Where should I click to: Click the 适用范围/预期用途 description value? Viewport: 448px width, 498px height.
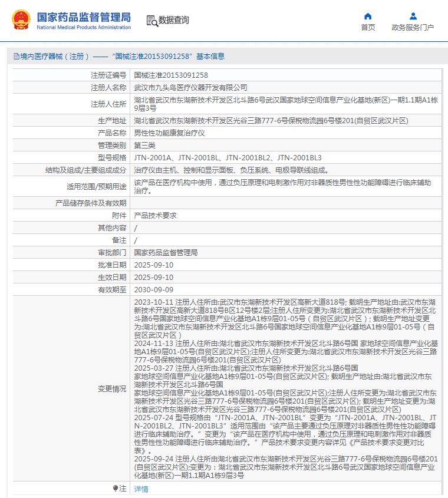click(282, 187)
